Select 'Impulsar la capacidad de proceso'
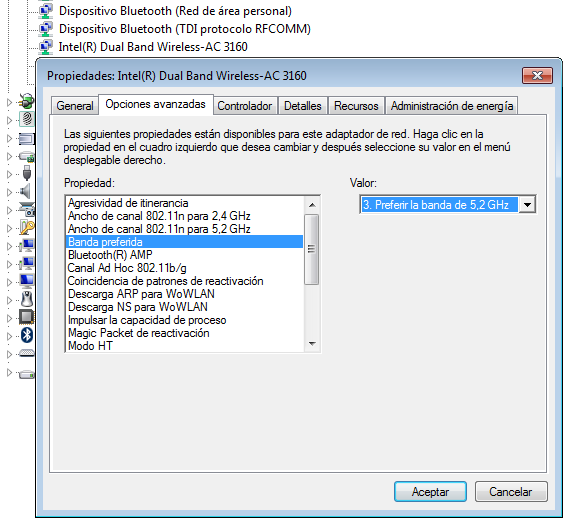The width and height of the screenshot is (569, 524). 184,320
